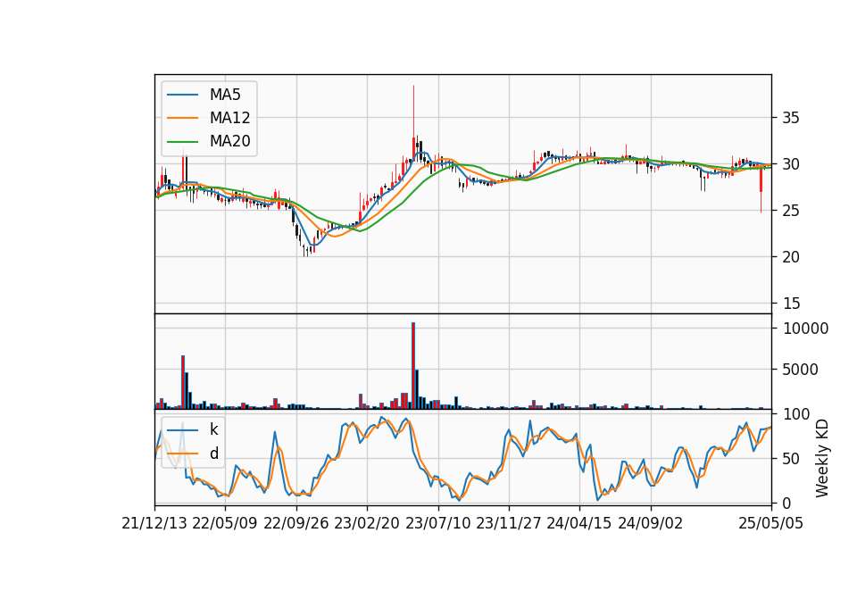The height and width of the screenshot is (616, 857).
Task: Click KD axis value 0
Action: click(787, 503)
